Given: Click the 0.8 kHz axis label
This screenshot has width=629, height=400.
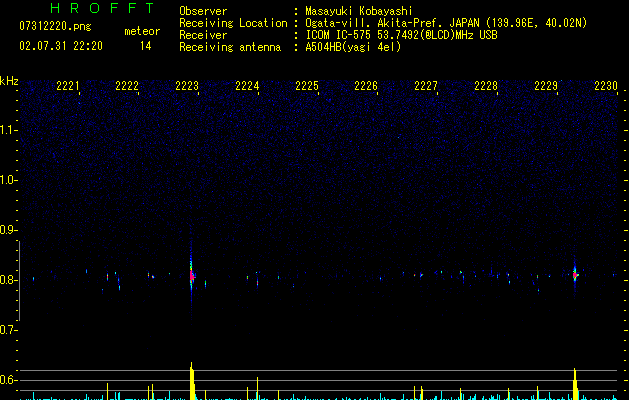Looking at the screenshot, I should [x=8, y=280].
